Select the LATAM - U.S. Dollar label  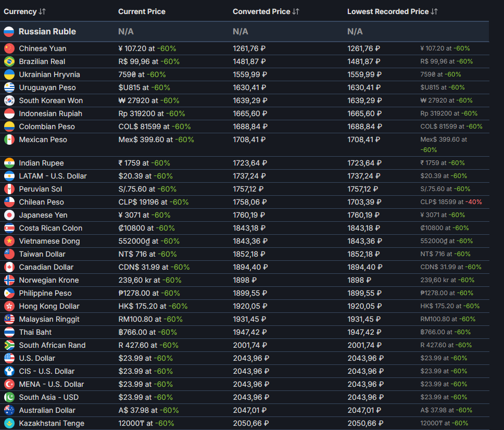click(53, 176)
